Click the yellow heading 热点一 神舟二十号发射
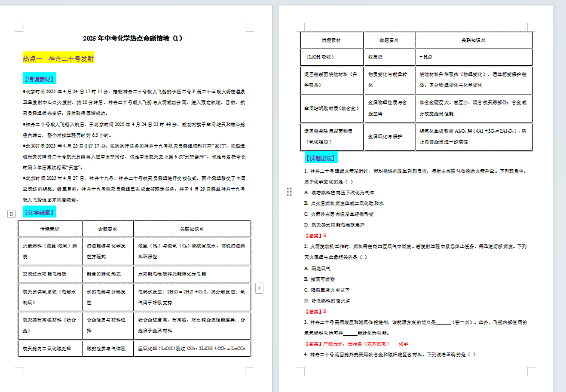The height and width of the screenshot is (392, 566). 59,59
